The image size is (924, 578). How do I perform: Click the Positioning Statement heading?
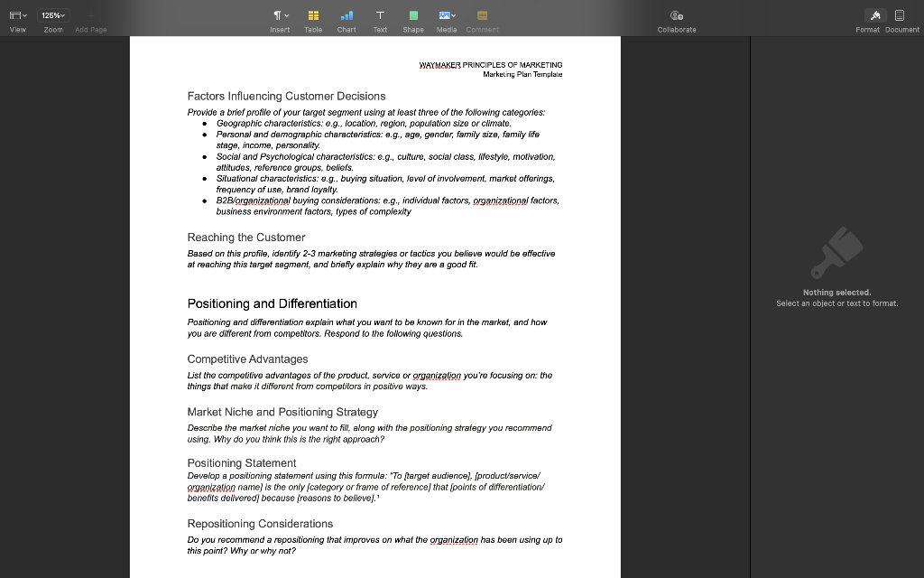(241, 462)
